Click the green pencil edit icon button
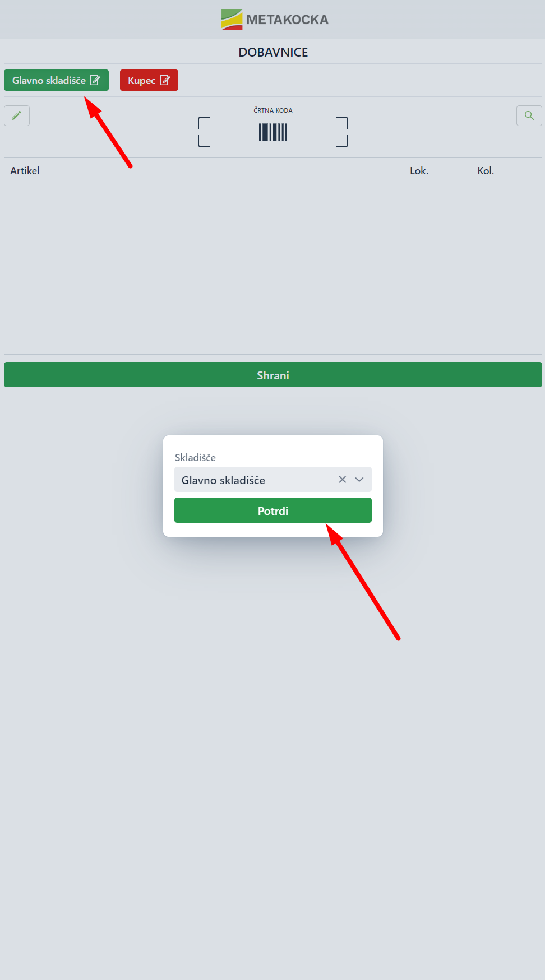The height and width of the screenshot is (980, 545). coord(17,115)
